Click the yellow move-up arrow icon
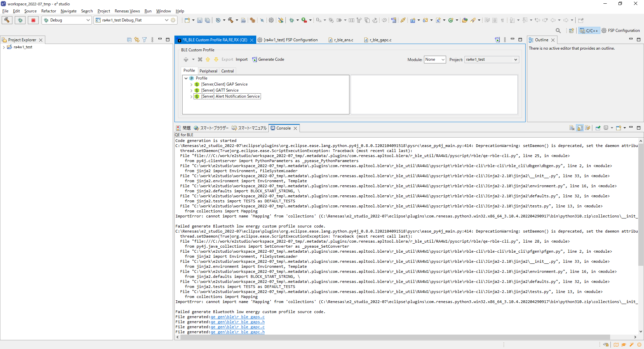 (208, 59)
